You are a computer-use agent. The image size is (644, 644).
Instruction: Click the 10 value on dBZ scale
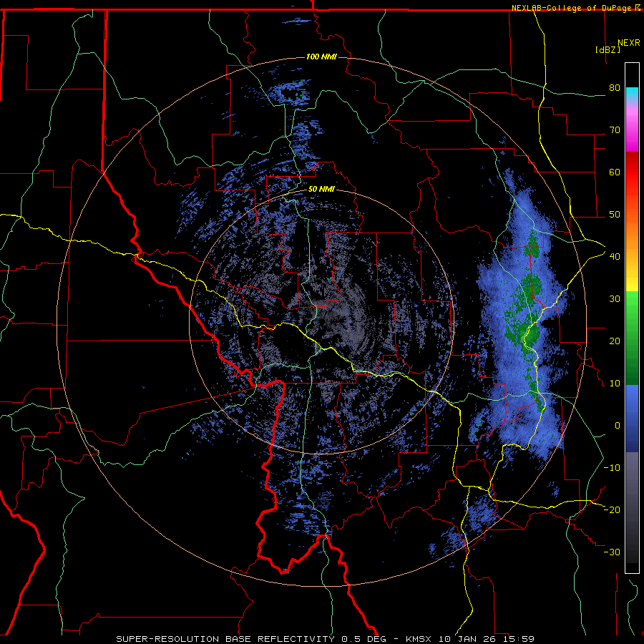click(x=615, y=384)
